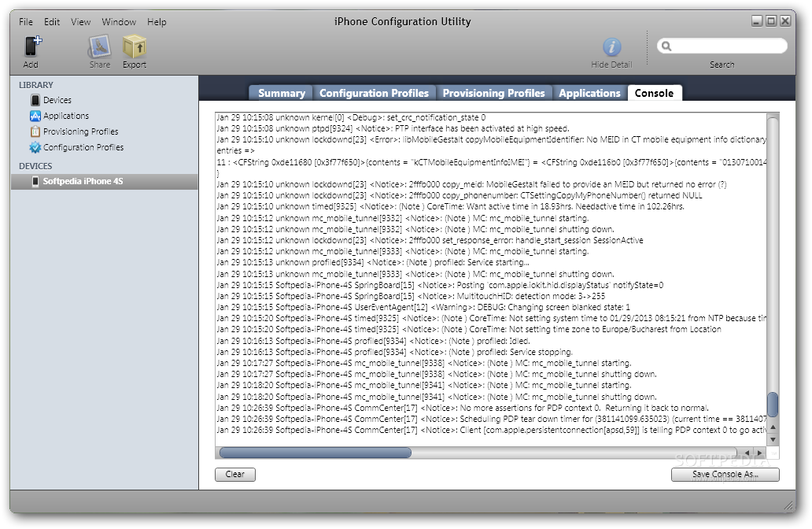Click the window resize grip corner
Image resolution: width=812 pixels, height=529 pixels.
click(x=789, y=505)
